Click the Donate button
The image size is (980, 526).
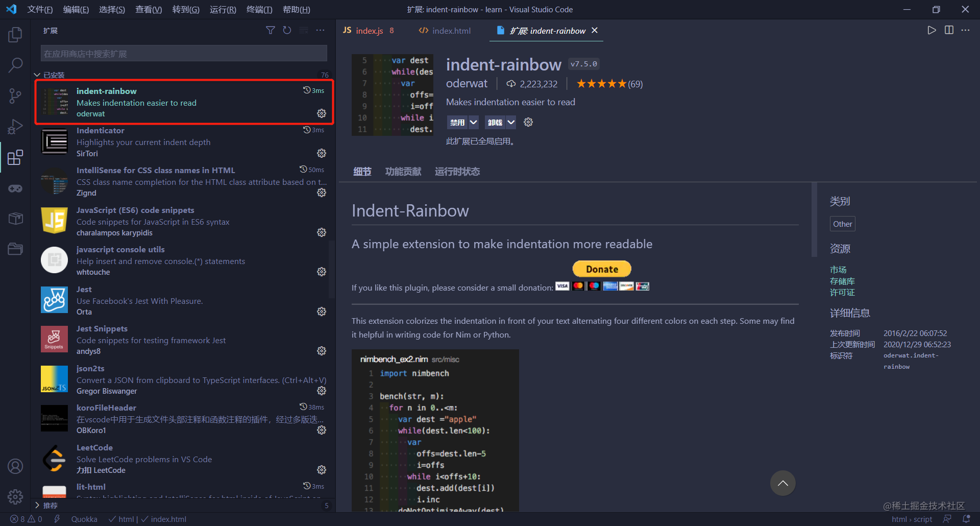[x=601, y=269]
